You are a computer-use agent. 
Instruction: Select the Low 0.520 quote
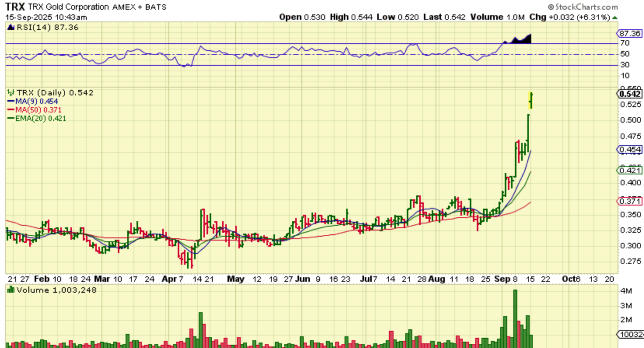tap(398, 17)
